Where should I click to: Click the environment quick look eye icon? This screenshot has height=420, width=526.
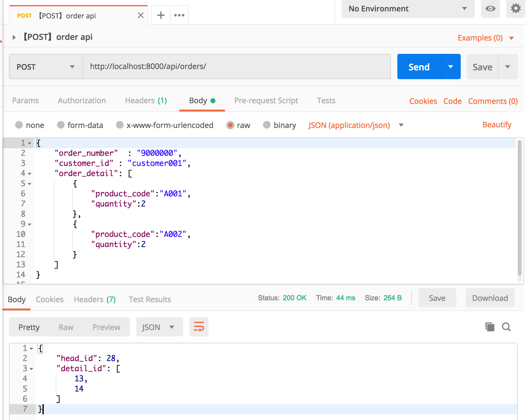point(490,9)
